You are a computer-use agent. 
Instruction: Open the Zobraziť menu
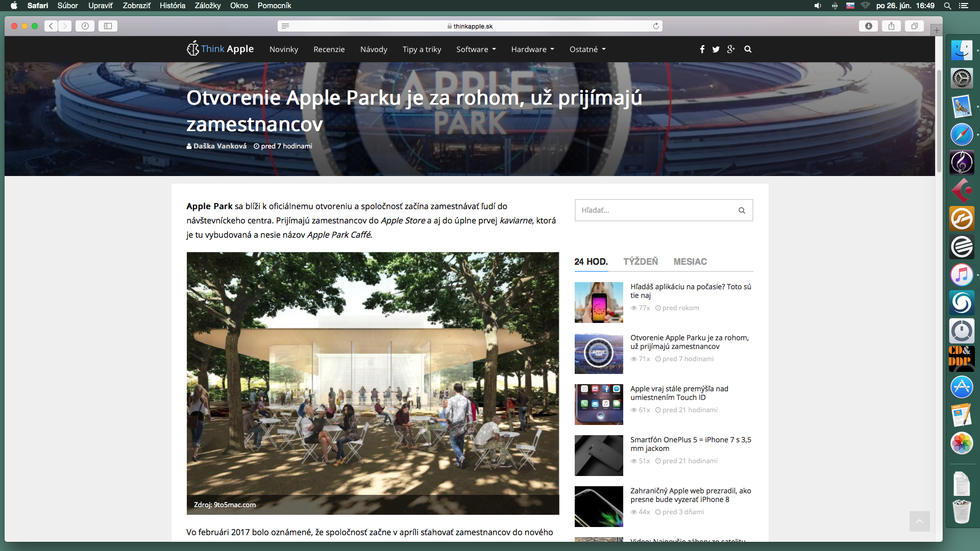137,6
